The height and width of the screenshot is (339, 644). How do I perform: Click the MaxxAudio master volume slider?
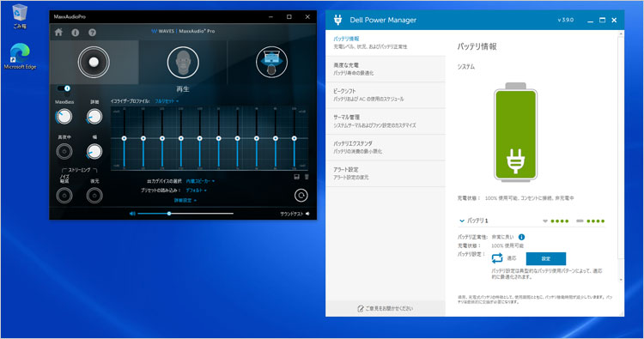tap(185, 214)
